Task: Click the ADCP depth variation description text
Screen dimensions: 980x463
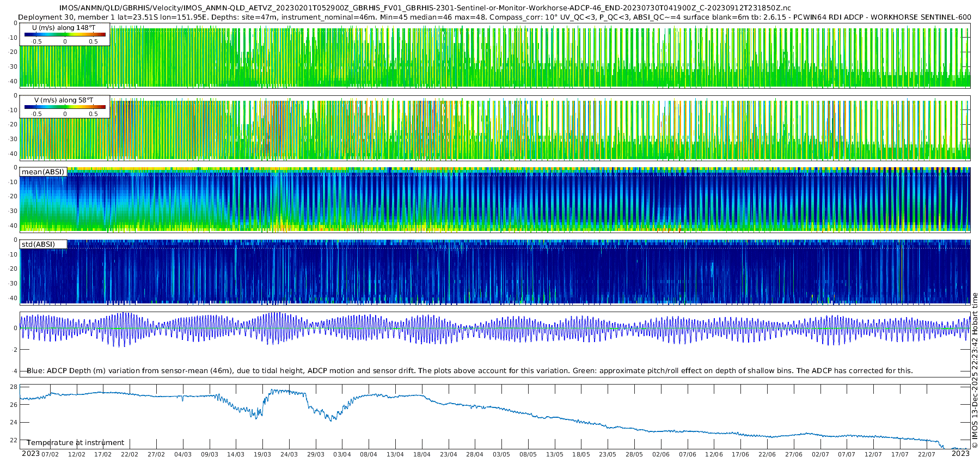Action: (469, 370)
